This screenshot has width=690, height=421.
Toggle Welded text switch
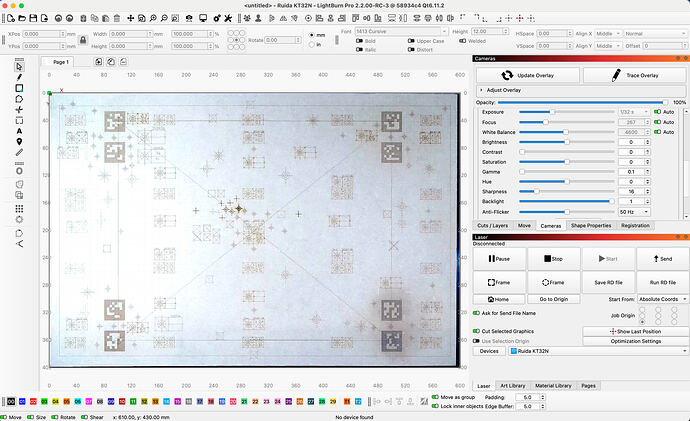462,41
